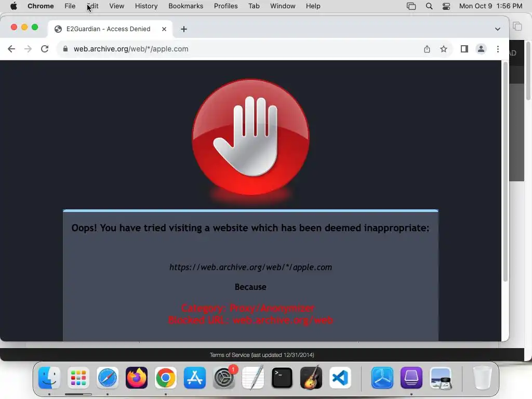
Task: Expand the tab search chevron
Action: click(x=497, y=29)
